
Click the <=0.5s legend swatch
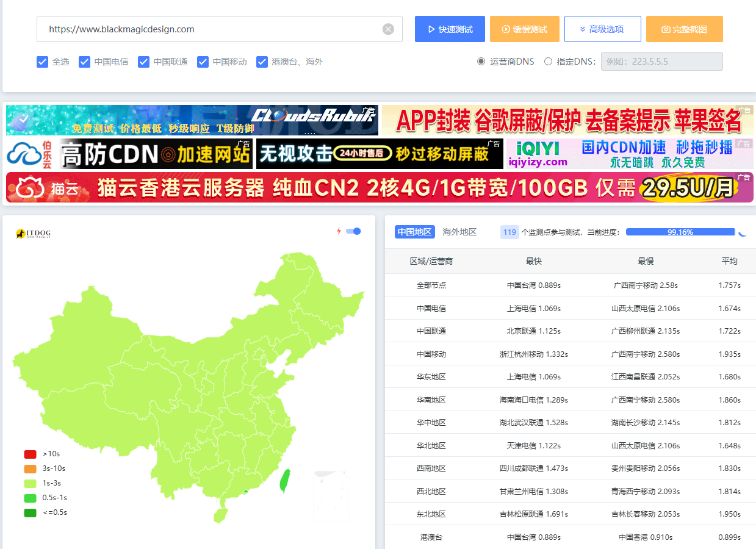click(31, 512)
